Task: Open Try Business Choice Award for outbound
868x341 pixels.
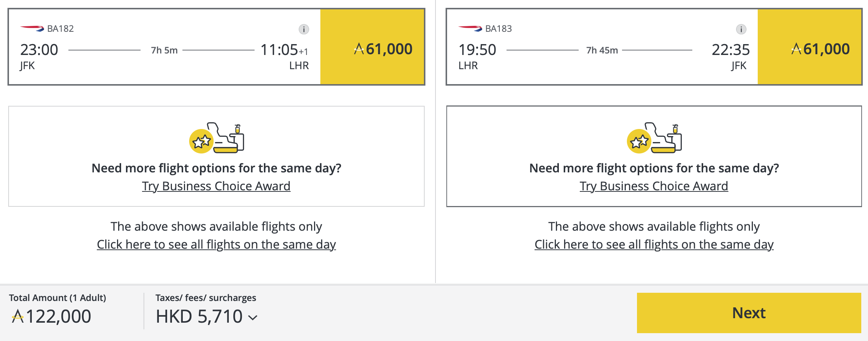Action: pyautogui.click(x=216, y=186)
